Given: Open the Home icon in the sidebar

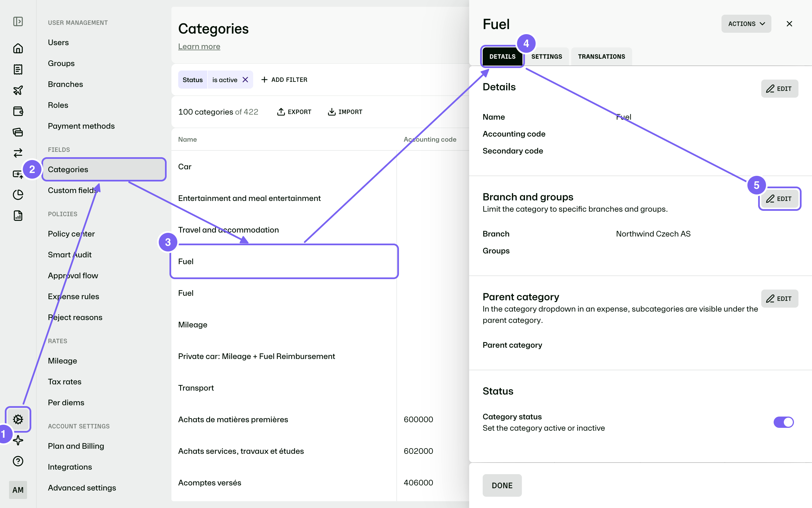Looking at the screenshot, I should point(18,48).
